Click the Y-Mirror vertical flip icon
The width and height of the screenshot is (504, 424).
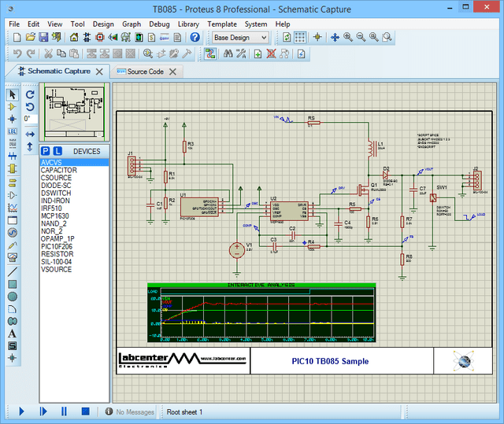click(30, 147)
